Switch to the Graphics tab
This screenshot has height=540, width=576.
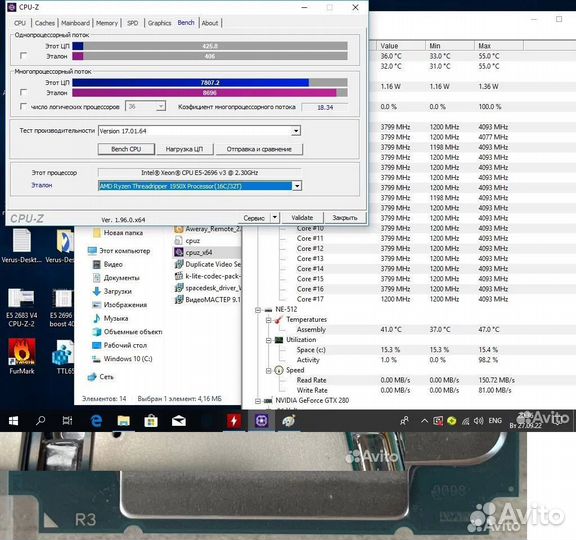159,23
